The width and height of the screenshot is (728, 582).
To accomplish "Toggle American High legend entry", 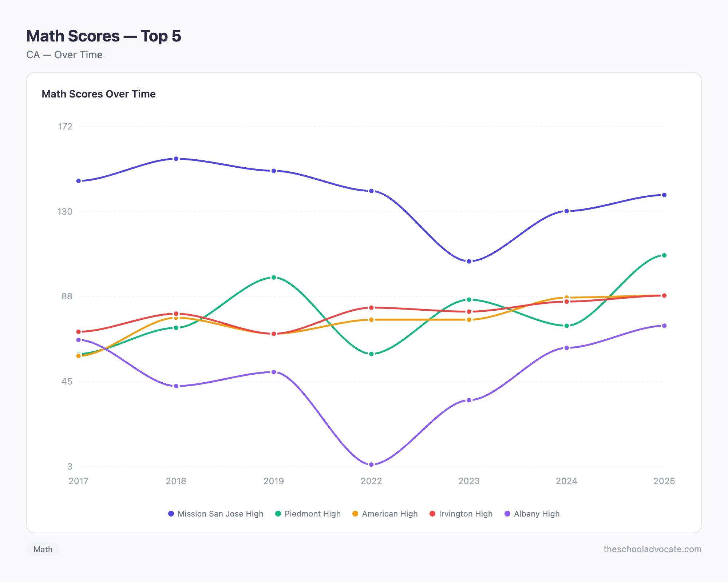I will tap(385, 514).
